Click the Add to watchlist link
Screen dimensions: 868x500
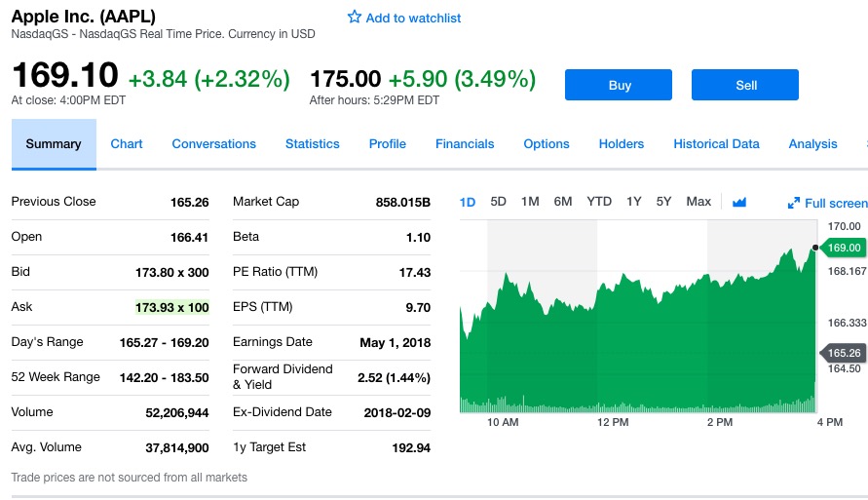click(413, 19)
